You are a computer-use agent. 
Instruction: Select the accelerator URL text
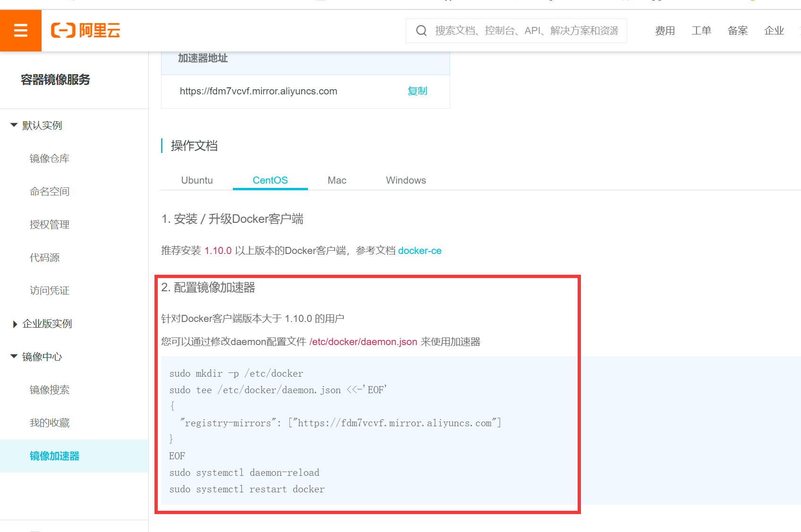click(x=258, y=91)
